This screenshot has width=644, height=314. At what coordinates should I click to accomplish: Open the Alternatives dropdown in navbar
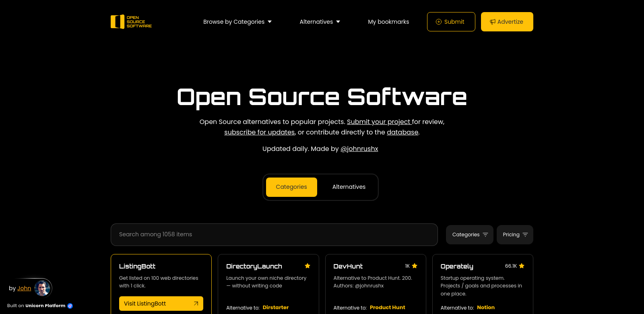click(x=320, y=22)
